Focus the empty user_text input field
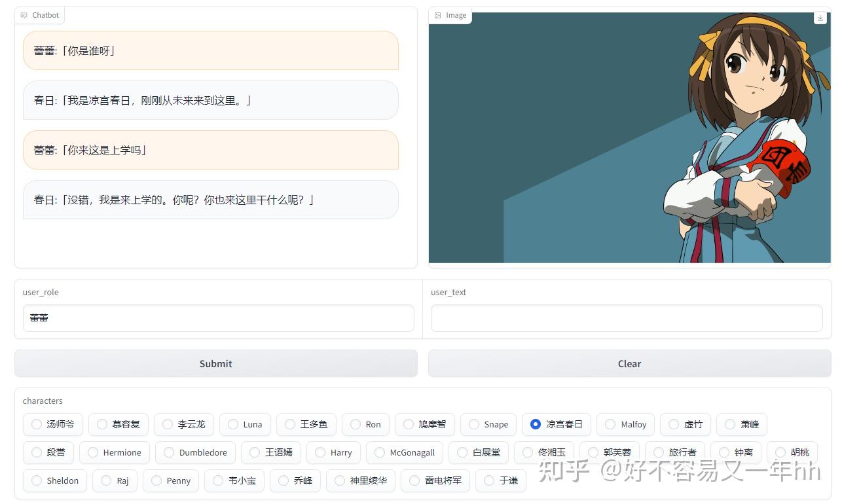Viewport: 842px width, 504px height. click(x=627, y=318)
